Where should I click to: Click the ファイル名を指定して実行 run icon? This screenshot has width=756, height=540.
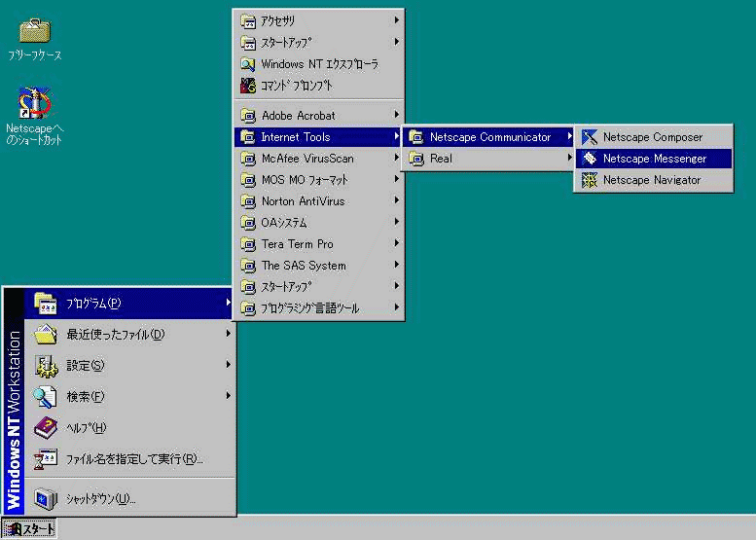coord(46,459)
